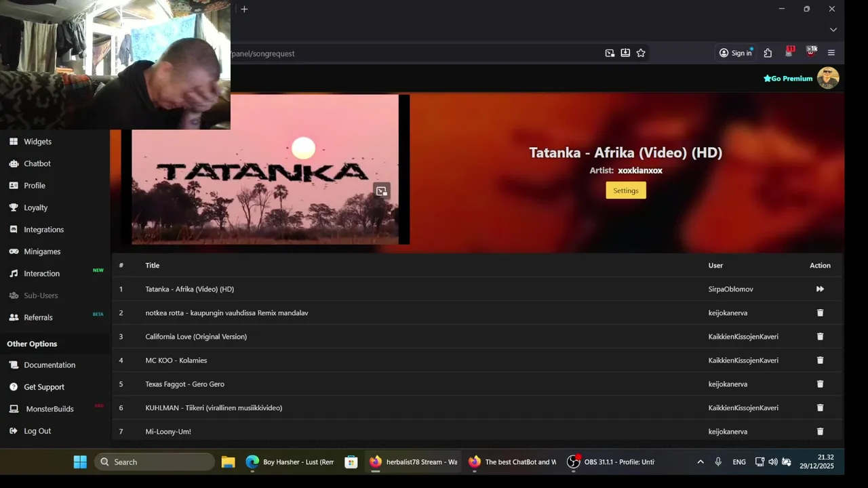
Task: Click the microphone tray icon
Action: (x=718, y=462)
